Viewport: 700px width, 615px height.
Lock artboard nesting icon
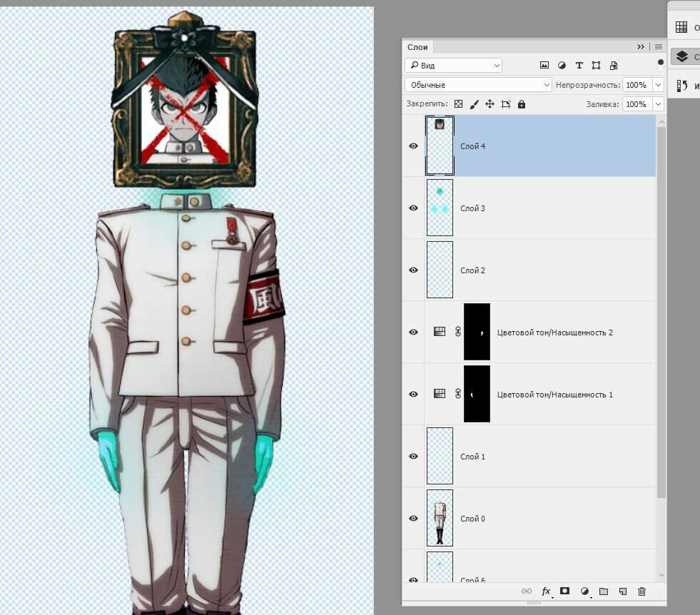(x=506, y=104)
